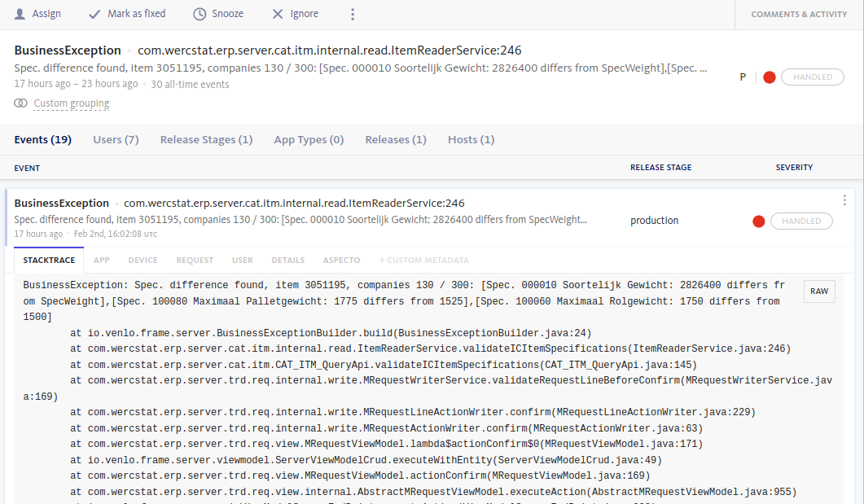The image size is (864, 504).
Task: Click the HANDLED badge in event row
Action: tap(801, 221)
